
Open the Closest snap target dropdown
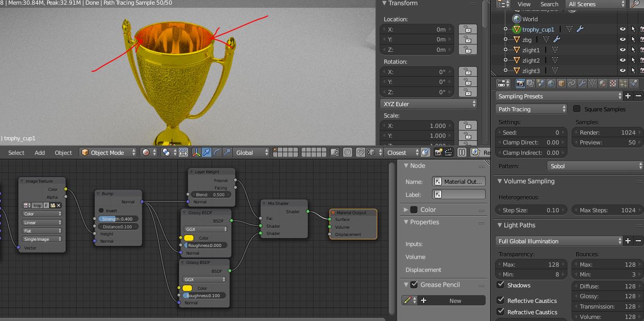coord(401,152)
